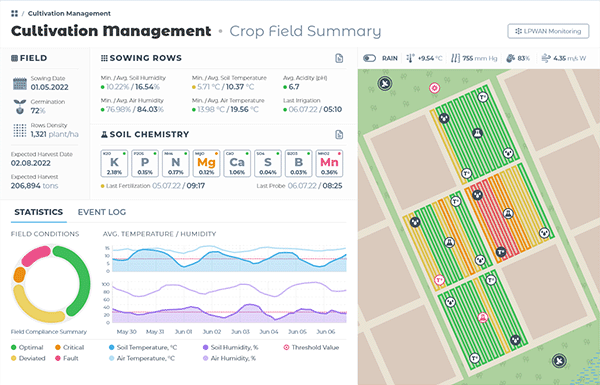Toggle the Air Humidity legend series
The image size is (600, 385).
tap(230, 358)
